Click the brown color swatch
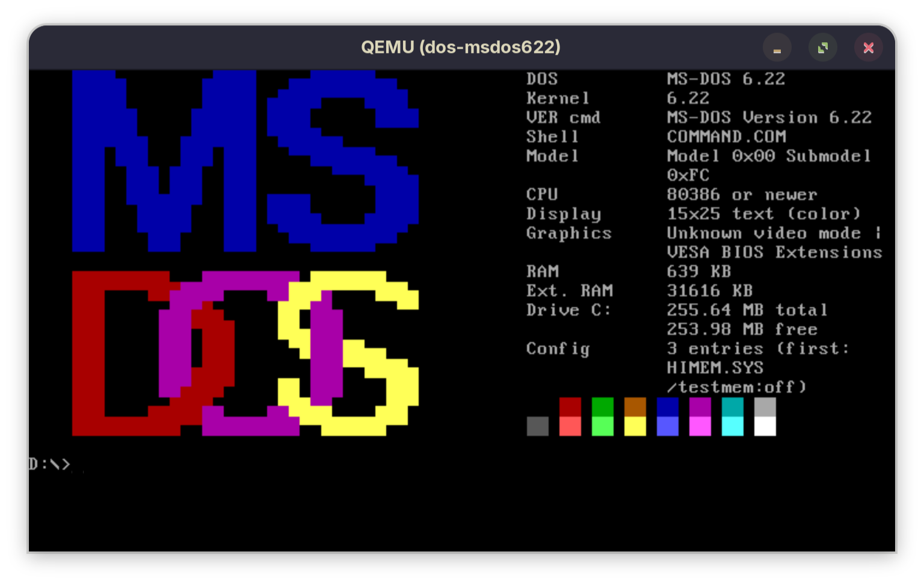This screenshot has height=584, width=924. tap(635, 407)
